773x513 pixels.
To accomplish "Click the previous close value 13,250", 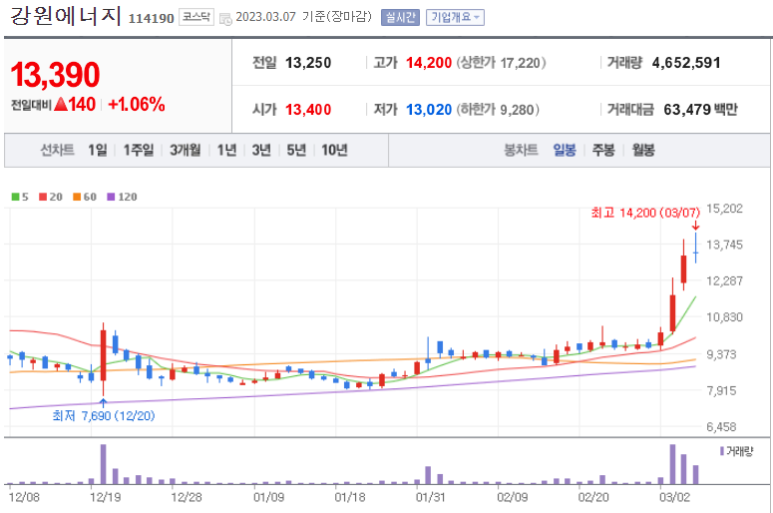I will pyautogui.click(x=308, y=63).
